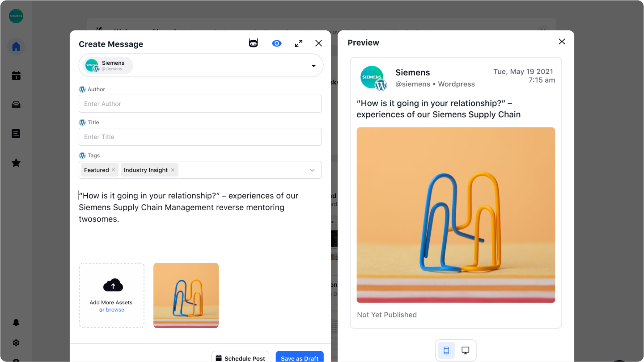The image size is (644, 362).
Task: Click the Featured tag chip label
Action: coord(96,170)
